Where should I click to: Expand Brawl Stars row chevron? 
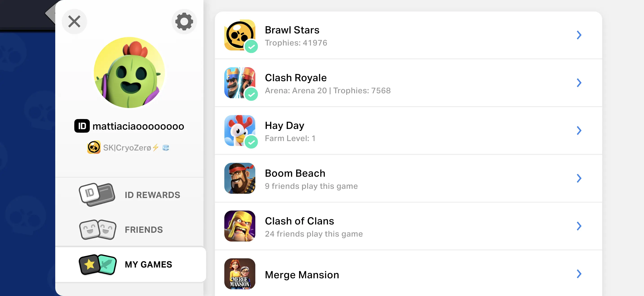[579, 35]
